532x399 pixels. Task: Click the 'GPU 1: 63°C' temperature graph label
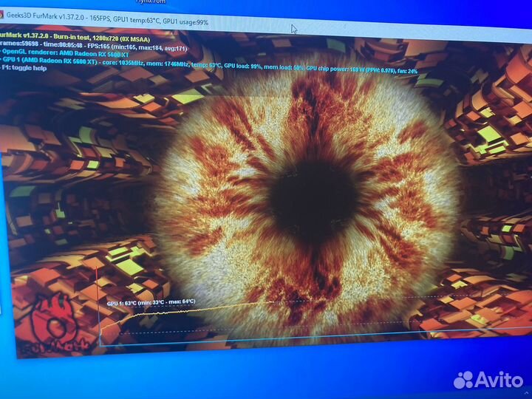click(x=151, y=302)
